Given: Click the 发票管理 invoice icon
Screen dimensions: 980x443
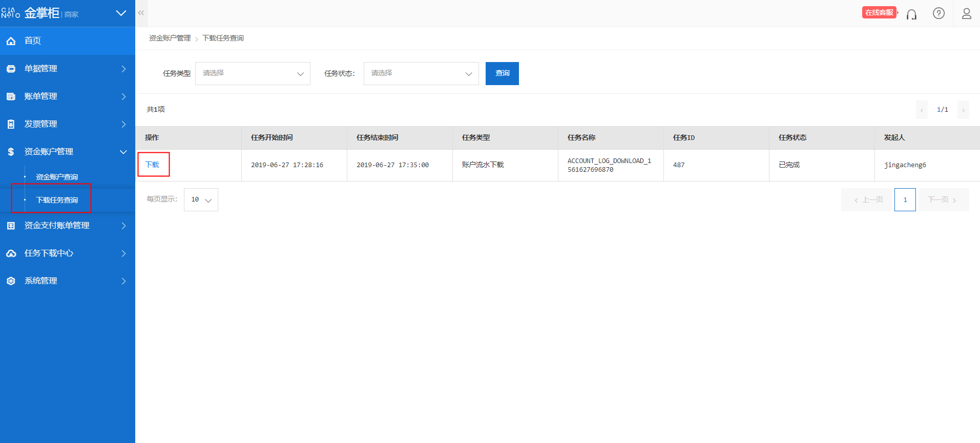Looking at the screenshot, I should click(11, 124).
